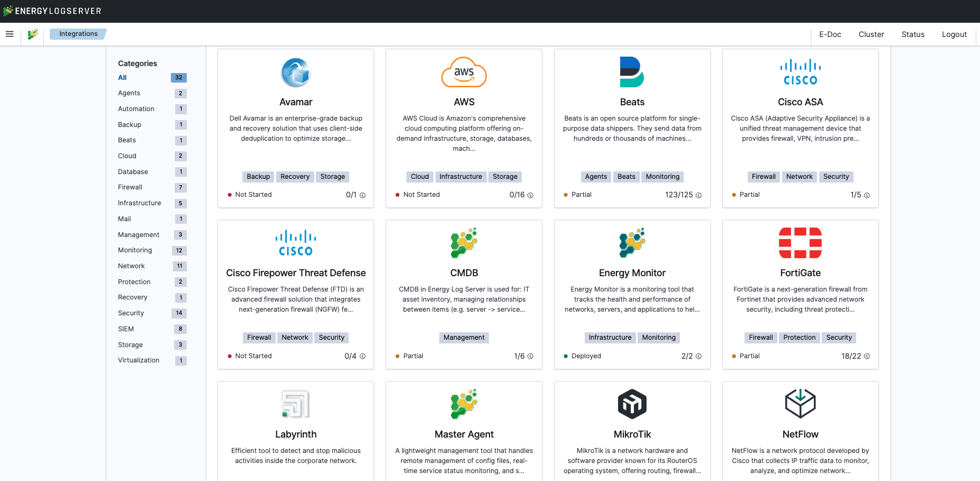The image size is (980, 481).
Task: Click the Agents tag on Beats card
Action: pos(596,177)
